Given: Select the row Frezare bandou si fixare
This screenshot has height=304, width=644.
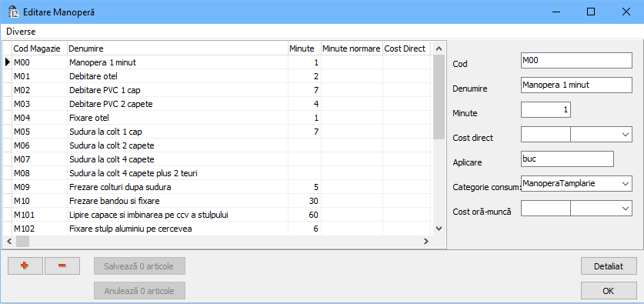Looking at the screenshot, I should 217,201.
